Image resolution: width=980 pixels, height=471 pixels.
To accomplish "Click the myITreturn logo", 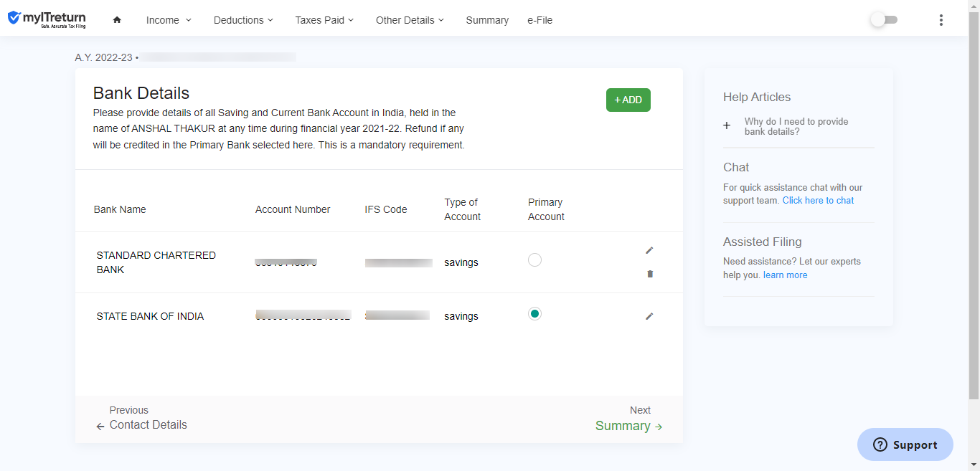I will pyautogui.click(x=47, y=19).
